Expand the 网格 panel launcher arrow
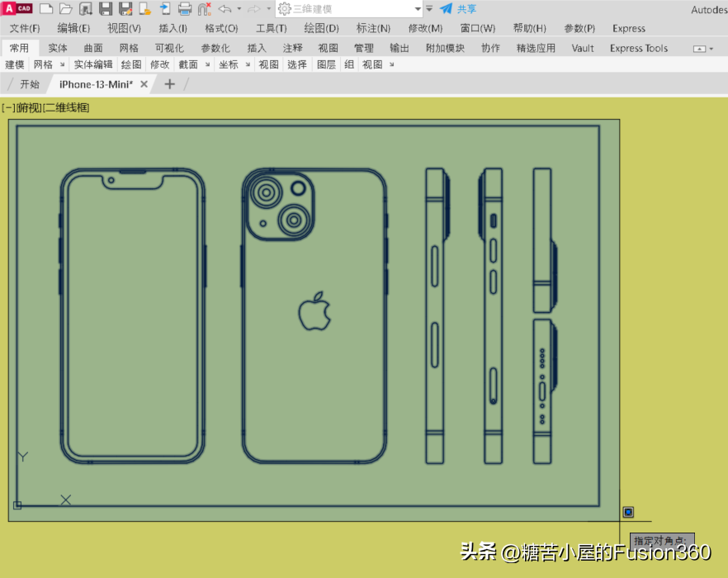 pos(62,64)
